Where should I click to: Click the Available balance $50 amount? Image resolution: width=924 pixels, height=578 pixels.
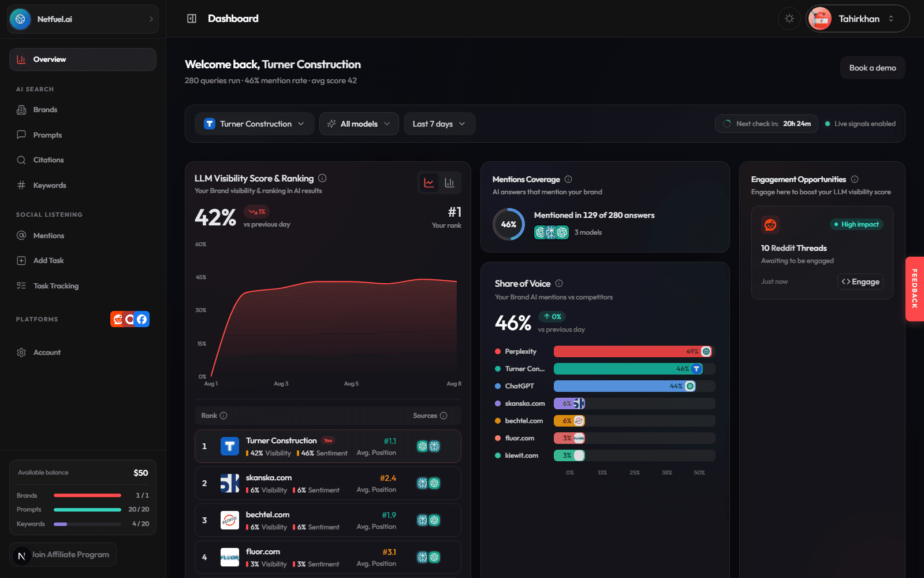click(x=141, y=473)
